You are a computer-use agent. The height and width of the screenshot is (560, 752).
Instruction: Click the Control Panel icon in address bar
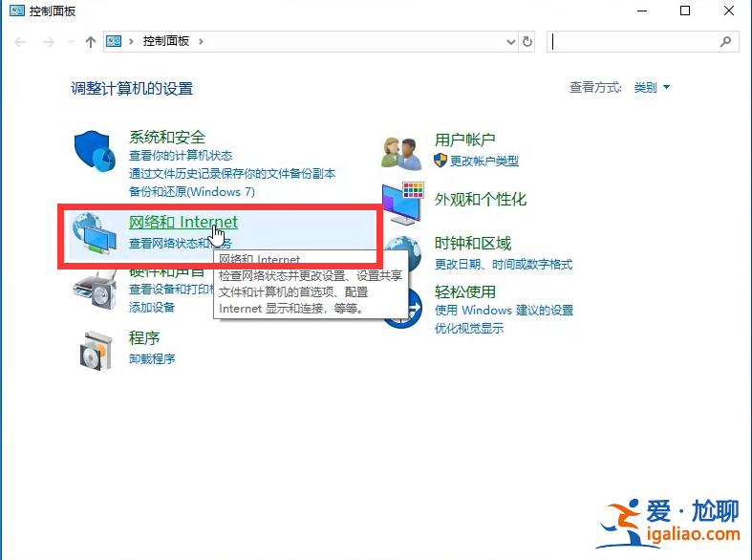click(114, 41)
